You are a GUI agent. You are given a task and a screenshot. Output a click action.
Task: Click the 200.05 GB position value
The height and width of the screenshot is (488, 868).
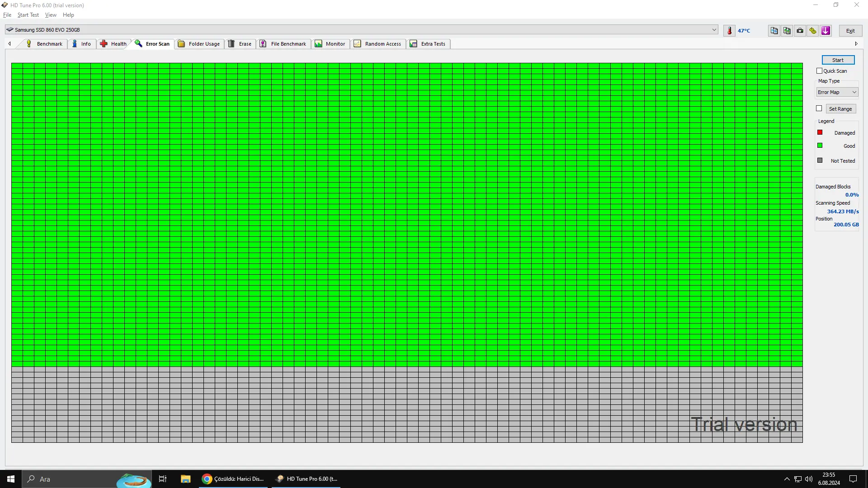click(x=846, y=225)
